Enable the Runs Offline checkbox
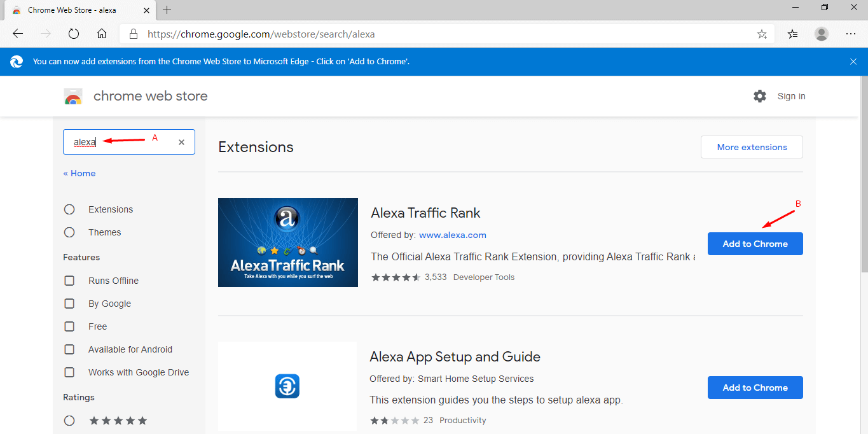The image size is (868, 434). [x=69, y=281]
